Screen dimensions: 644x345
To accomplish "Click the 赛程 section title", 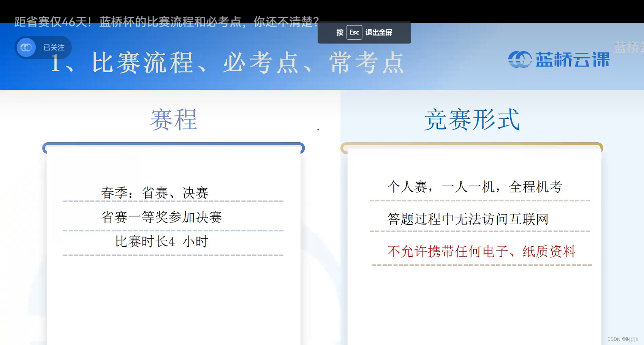I will click(x=174, y=120).
